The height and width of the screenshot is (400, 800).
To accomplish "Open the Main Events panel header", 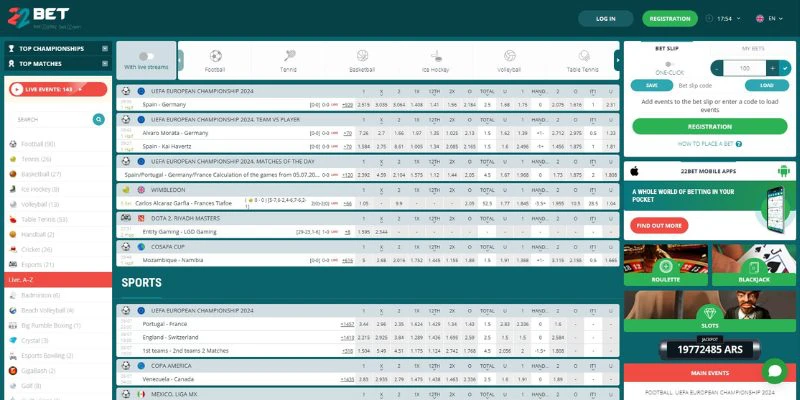I will pyautogui.click(x=710, y=373).
